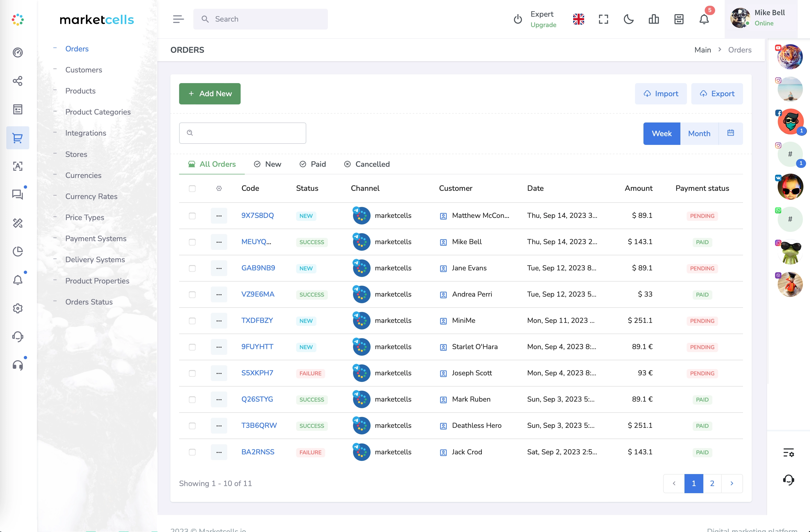Open Customers in the side menu
The width and height of the screenshot is (810, 532).
point(84,70)
